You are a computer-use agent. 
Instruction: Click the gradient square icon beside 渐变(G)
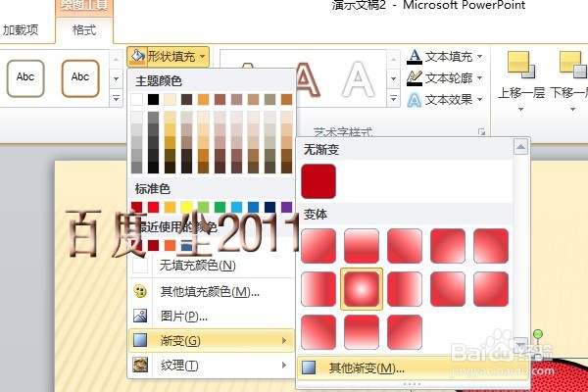point(140,340)
